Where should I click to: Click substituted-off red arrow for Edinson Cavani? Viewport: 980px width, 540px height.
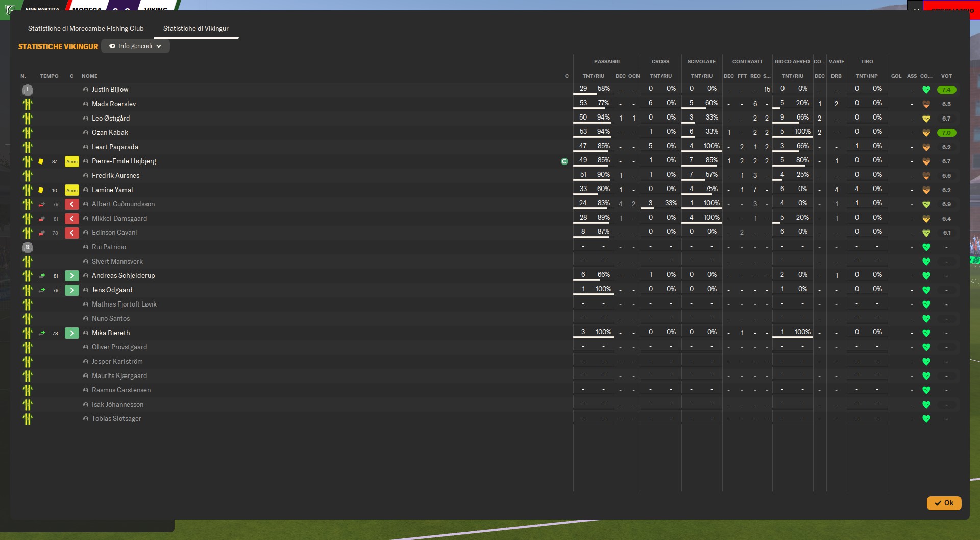tap(72, 233)
